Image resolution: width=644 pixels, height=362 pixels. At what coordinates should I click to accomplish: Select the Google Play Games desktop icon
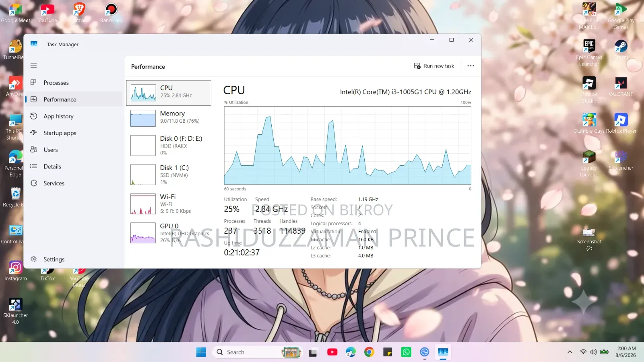(621, 16)
